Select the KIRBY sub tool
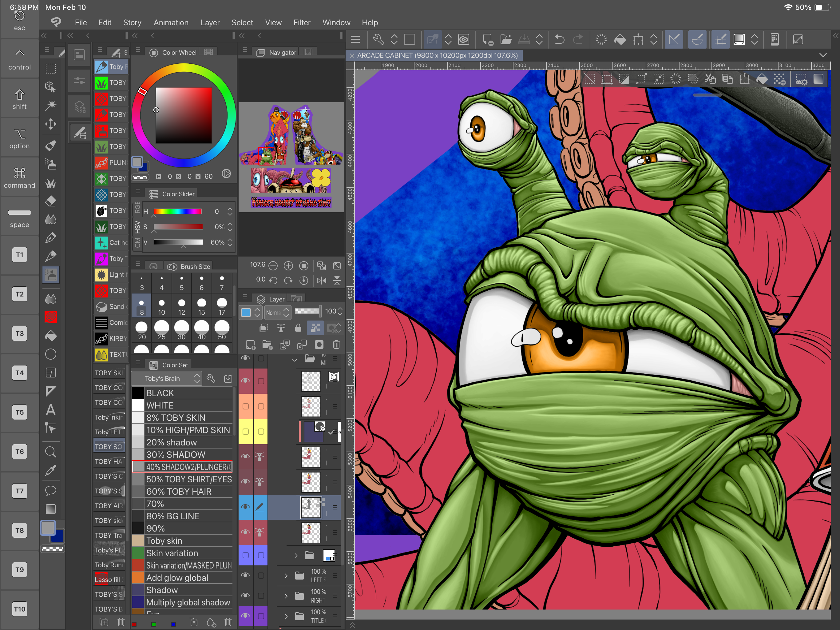The height and width of the screenshot is (630, 840). (x=111, y=338)
